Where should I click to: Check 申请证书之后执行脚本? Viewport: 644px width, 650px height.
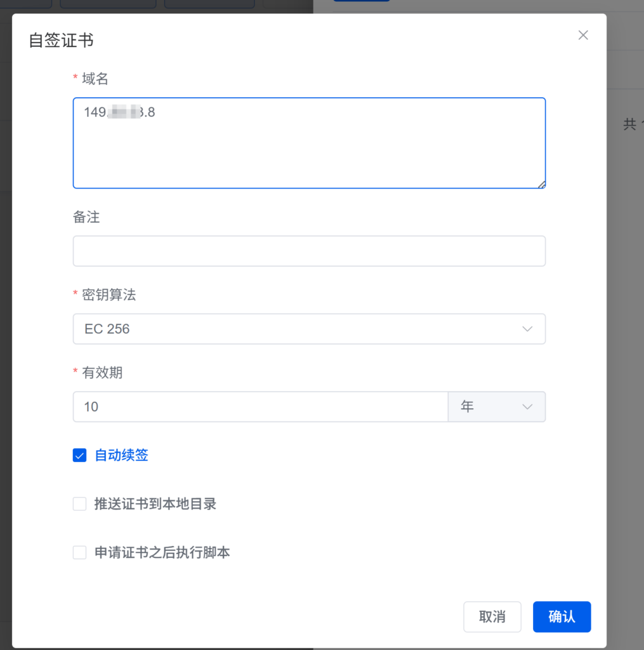tap(79, 552)
